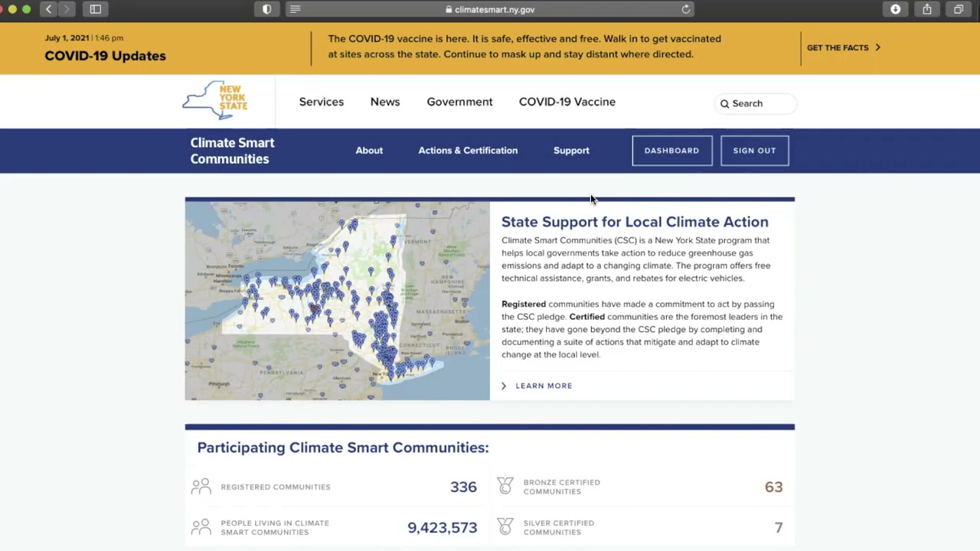The image size is (980, 551).
Task: Show the Safari sidebar
Action: point(96,9)
